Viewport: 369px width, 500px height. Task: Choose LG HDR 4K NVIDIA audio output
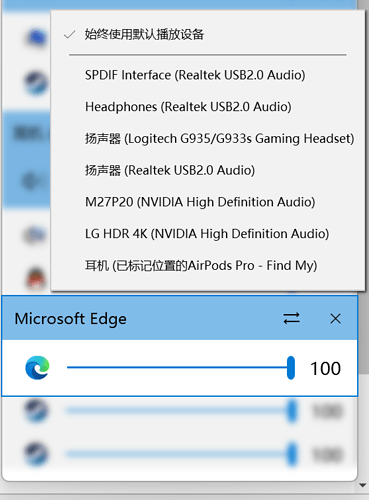click(207, 234)
